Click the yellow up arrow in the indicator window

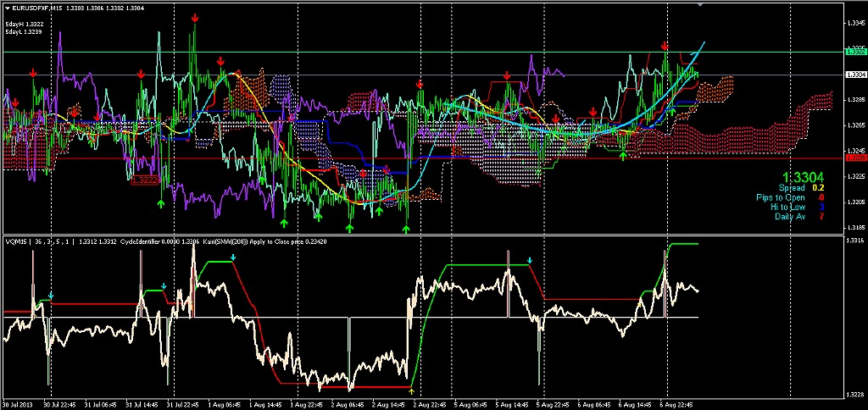tap(411, 391)
